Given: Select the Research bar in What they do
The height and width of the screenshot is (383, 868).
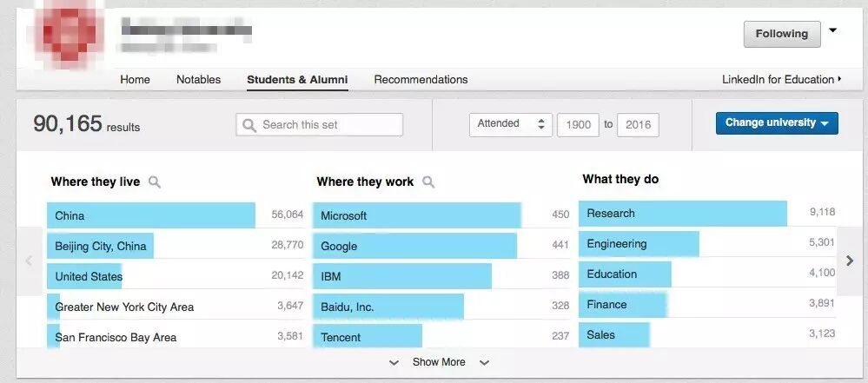Looking at the screenshot, I should 683,214.
